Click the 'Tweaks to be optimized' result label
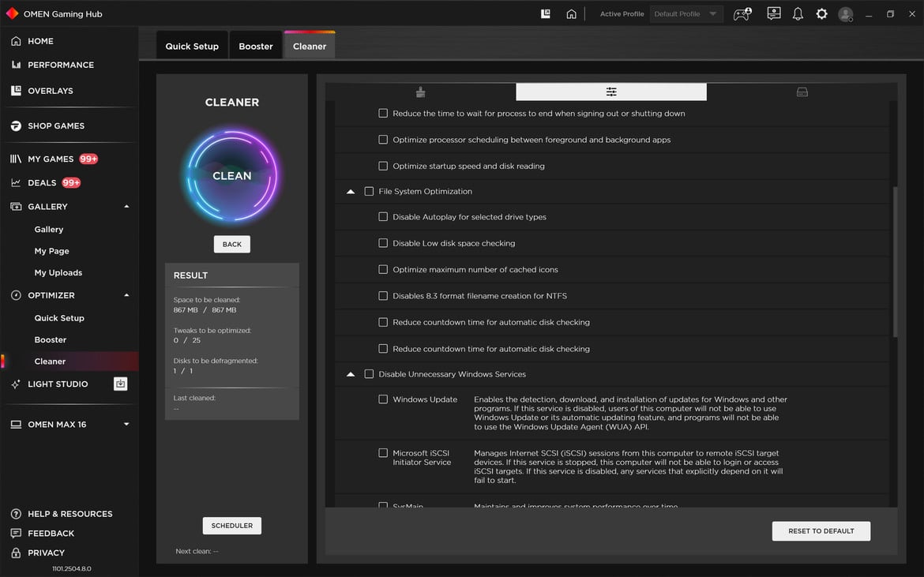This screenshot has width=924, height=577. click(x=212, y=331)
